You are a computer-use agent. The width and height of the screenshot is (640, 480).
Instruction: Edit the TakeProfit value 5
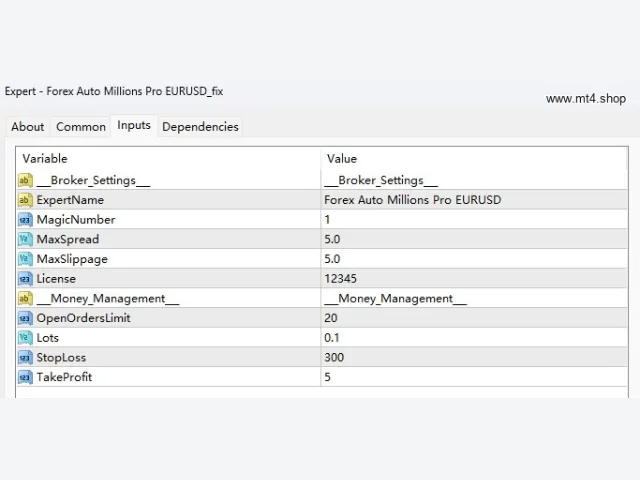click(474, 377)
